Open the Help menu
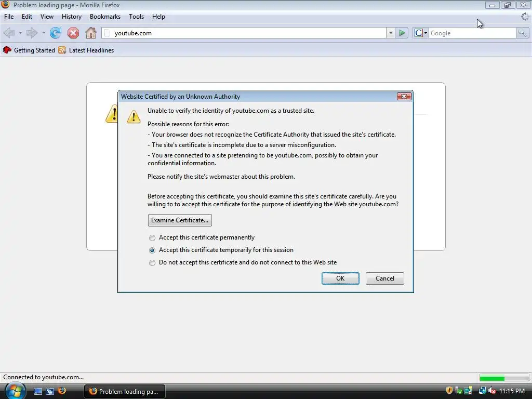Viewport: 532px width, 399px height. point(158,17)
